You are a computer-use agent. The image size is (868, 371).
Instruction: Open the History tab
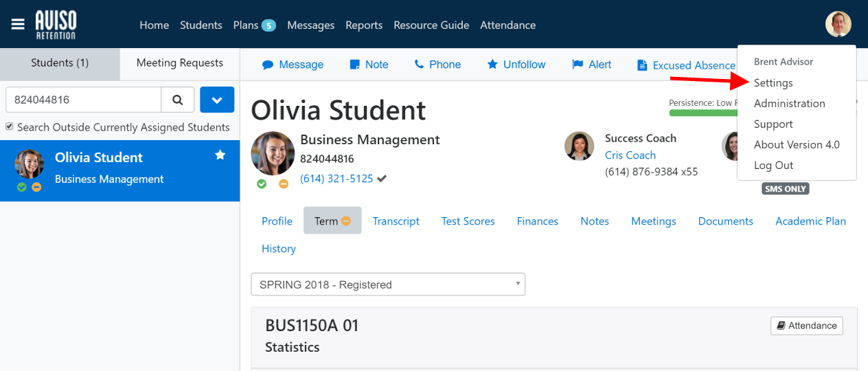tap(279, 248)
